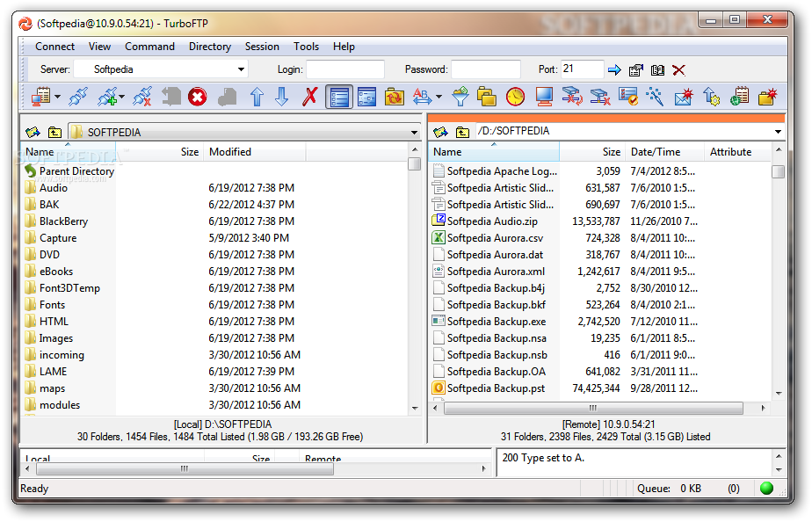
Task: Select Softpedia Audio.zip in remote list
Action: (492, 221)
